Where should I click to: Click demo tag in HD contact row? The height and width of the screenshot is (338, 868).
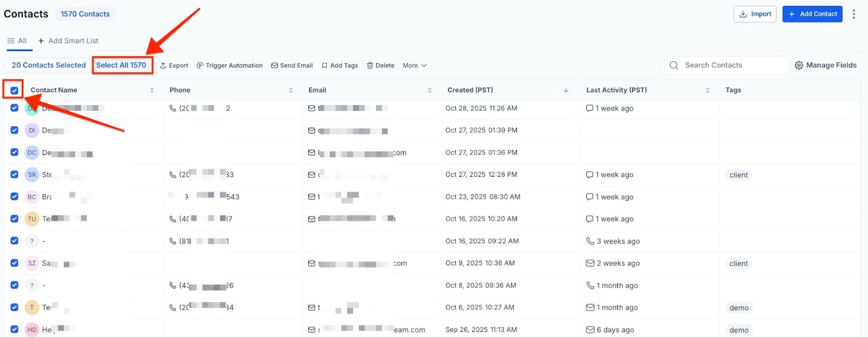tap(739, 330)
